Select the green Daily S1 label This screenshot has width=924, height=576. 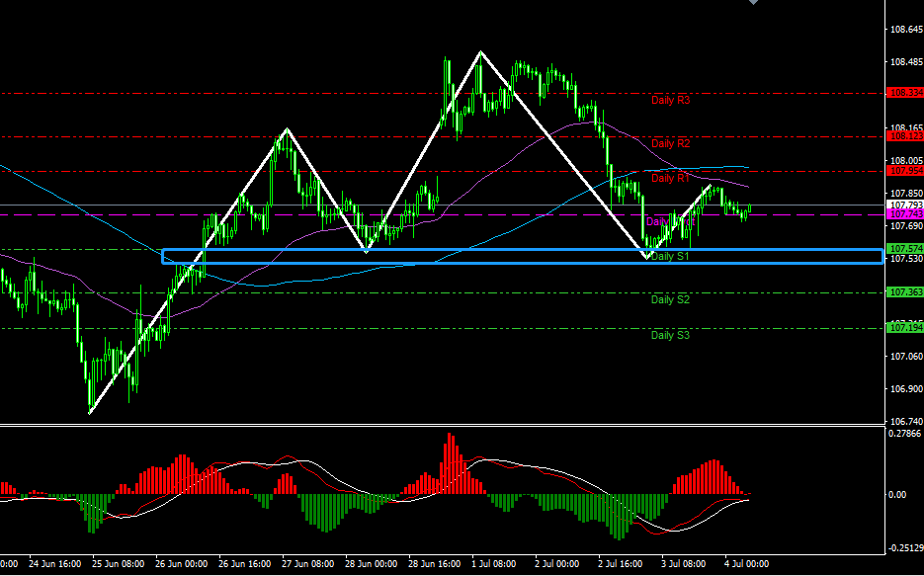(671, 256)
